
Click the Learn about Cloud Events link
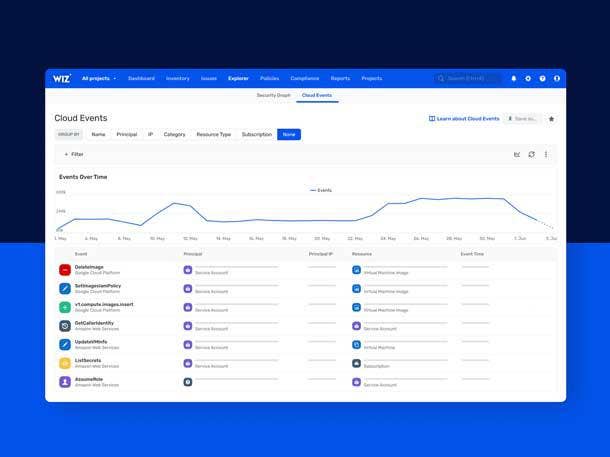464,118
